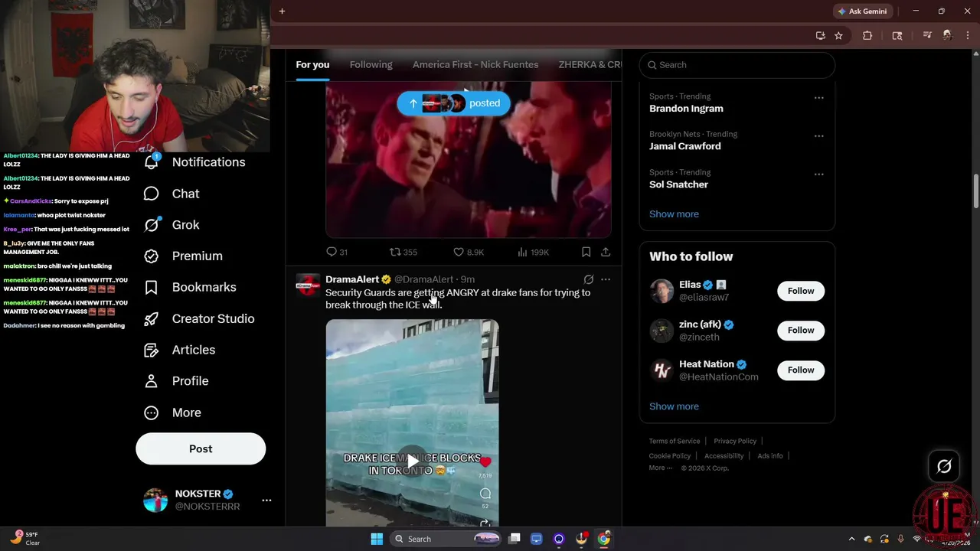This screenshot has width=980, height=551.
Task: Expand footer More options
Action: coord(661,468)
